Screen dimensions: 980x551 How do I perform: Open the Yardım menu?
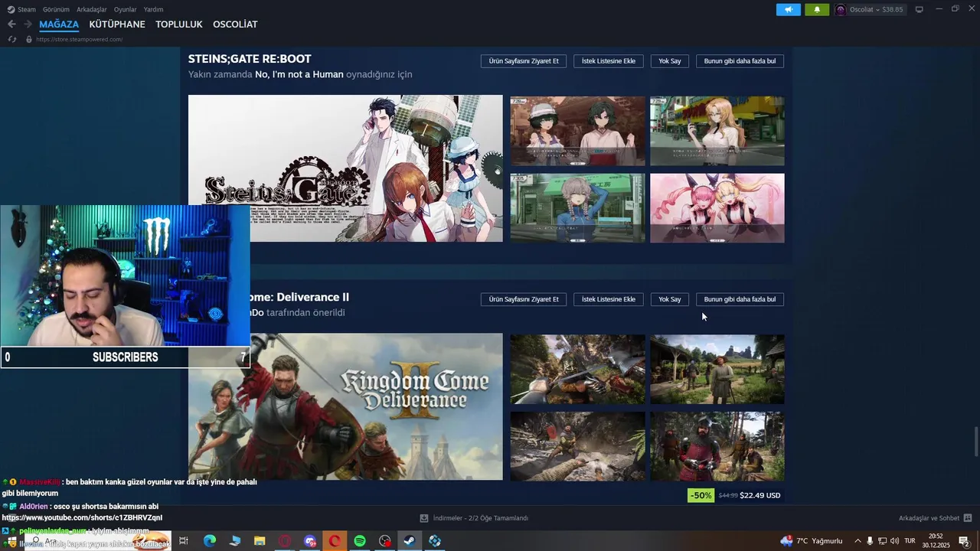[153, 9]
